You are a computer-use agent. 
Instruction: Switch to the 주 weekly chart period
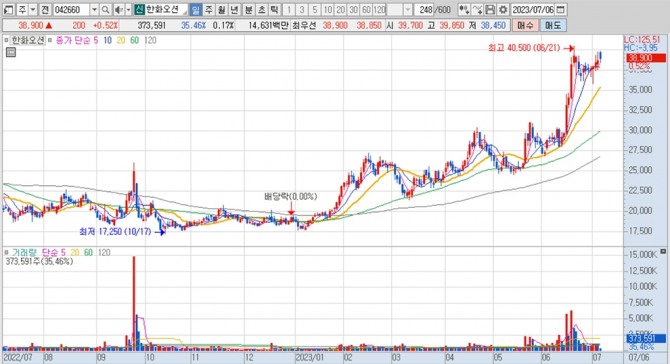209,9
